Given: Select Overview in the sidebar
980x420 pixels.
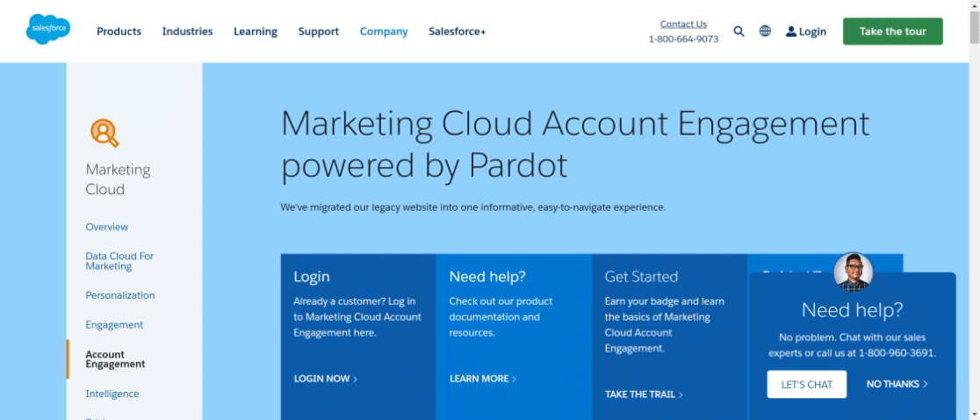Looking at the screenshot, I should point(107,227).
